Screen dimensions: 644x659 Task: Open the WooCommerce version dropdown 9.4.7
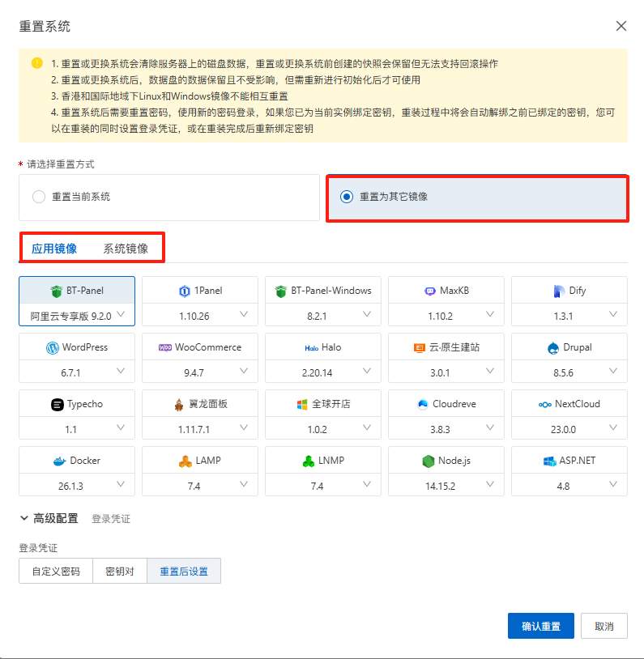(x=200, y=372)
